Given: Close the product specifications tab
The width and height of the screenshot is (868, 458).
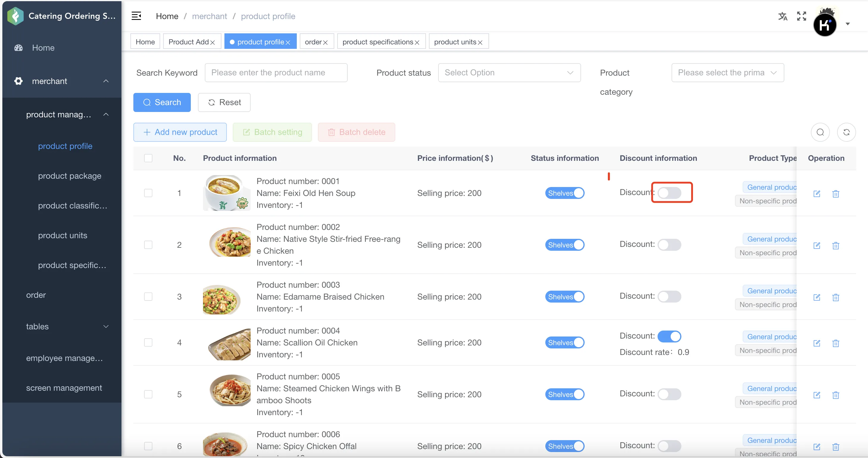Looking at the screenshot, I should pyautogui.click(x=417, y=43).
